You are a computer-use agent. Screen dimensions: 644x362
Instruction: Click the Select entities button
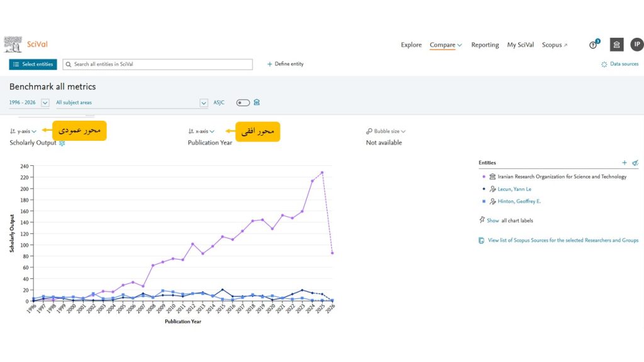point(33,65)
